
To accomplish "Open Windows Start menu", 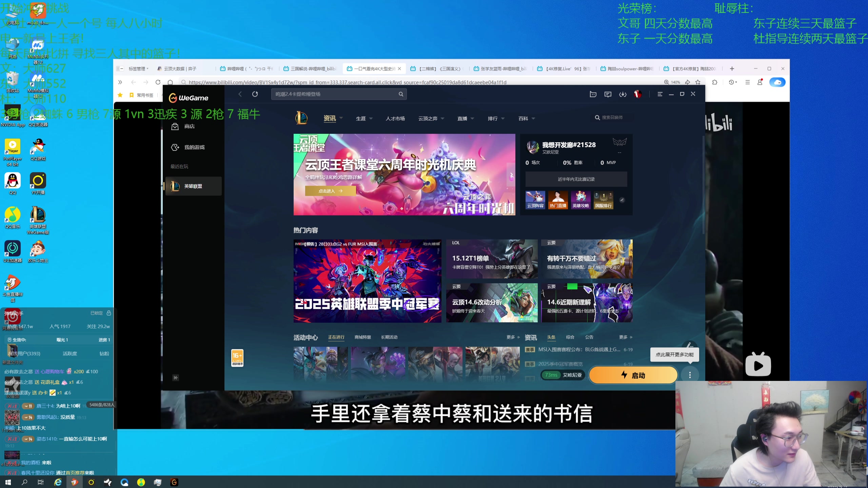I will (8, 482).
